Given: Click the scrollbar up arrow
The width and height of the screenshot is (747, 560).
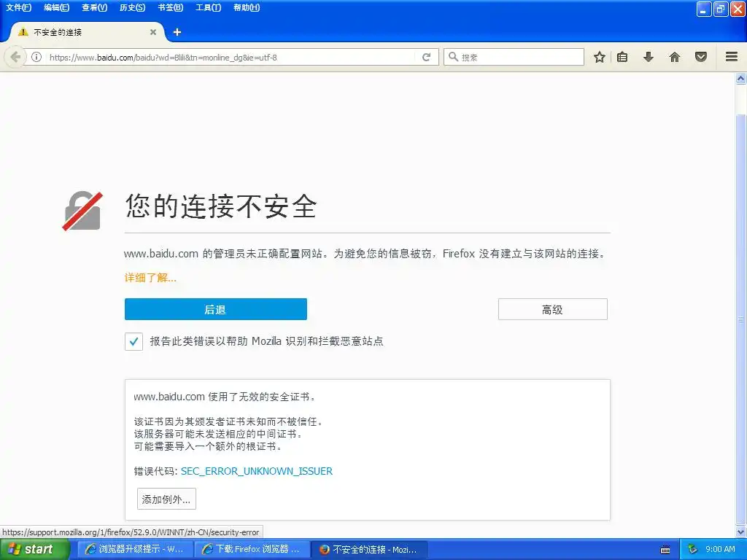Looking at the screenshot, I should tap(741, 78).
